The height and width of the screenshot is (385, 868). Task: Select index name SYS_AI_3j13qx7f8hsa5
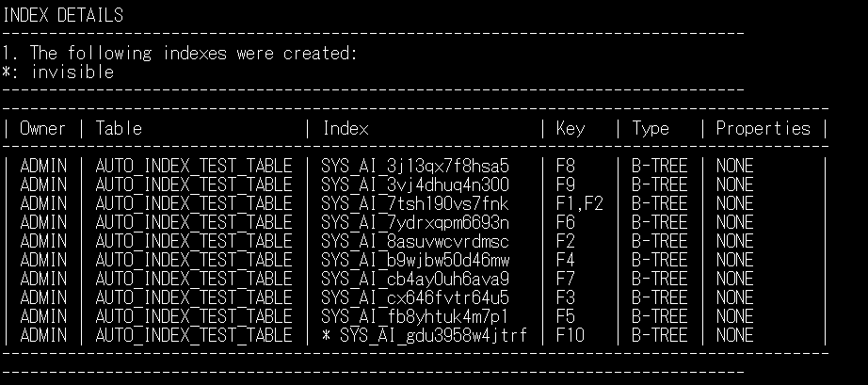coord(414,166)
